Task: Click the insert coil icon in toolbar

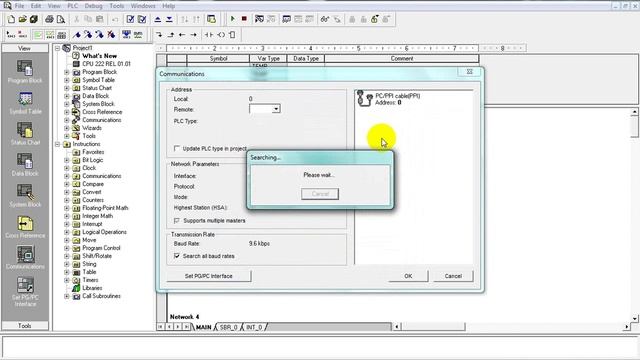Action: click(x=221, y=35)
